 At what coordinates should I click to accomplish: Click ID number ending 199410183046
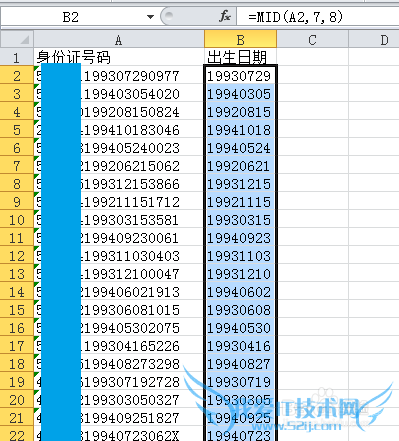119,129
